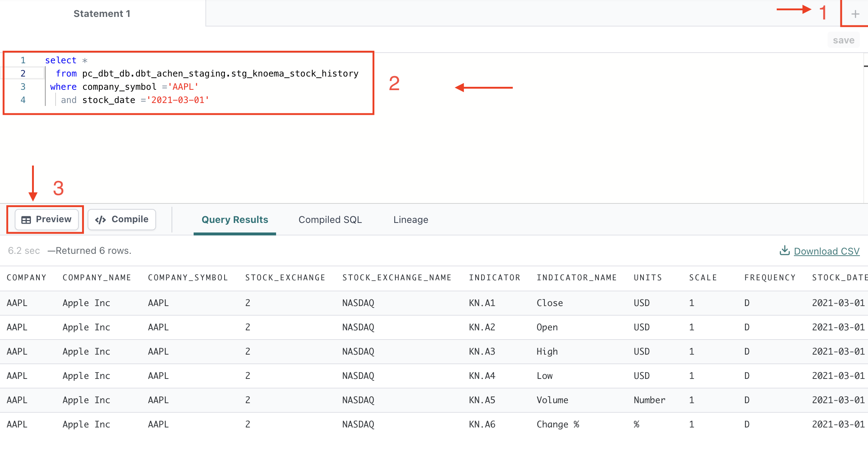Open the Compiled SQL tab
Image resolution: width=868 pixels, height=451 pixels.
click(330, 220)
